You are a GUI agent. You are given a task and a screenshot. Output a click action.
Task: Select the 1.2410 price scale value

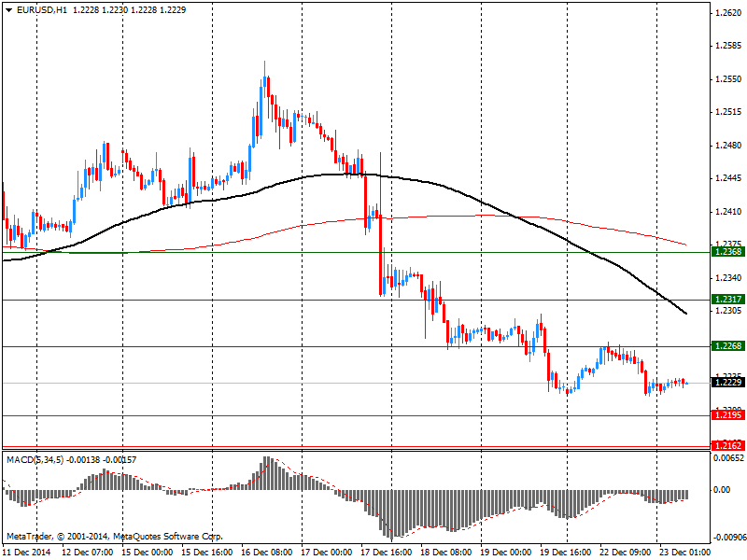coord(729,212)
